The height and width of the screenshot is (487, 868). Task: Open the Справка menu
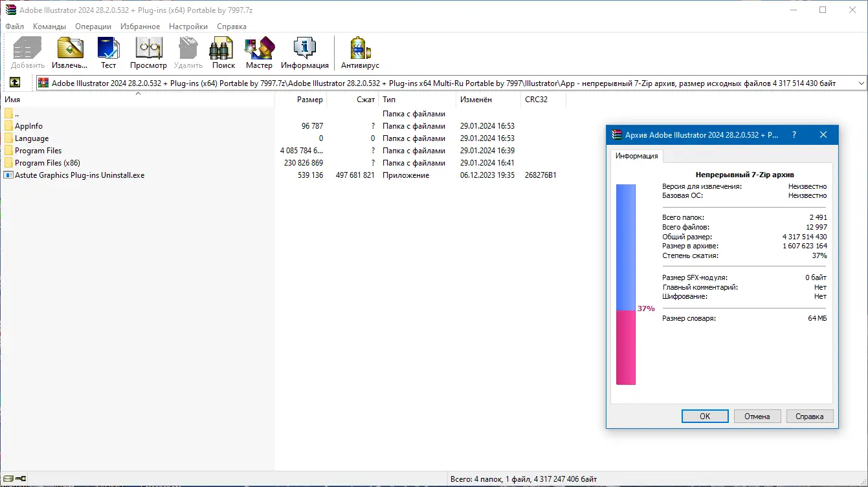[232, 27]
